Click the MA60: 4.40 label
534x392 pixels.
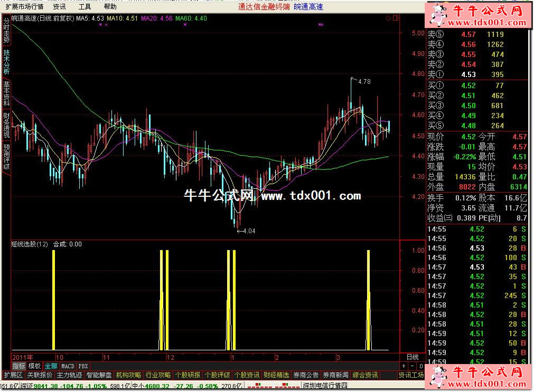[191, 18]
